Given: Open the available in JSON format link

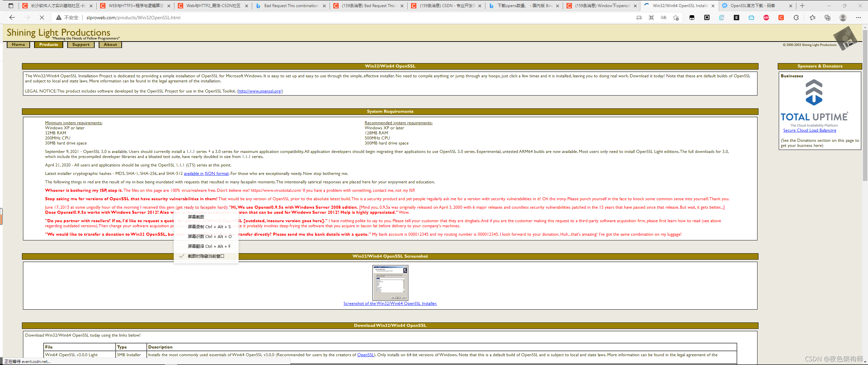Looking at the screenshot, I should (206, 174).
